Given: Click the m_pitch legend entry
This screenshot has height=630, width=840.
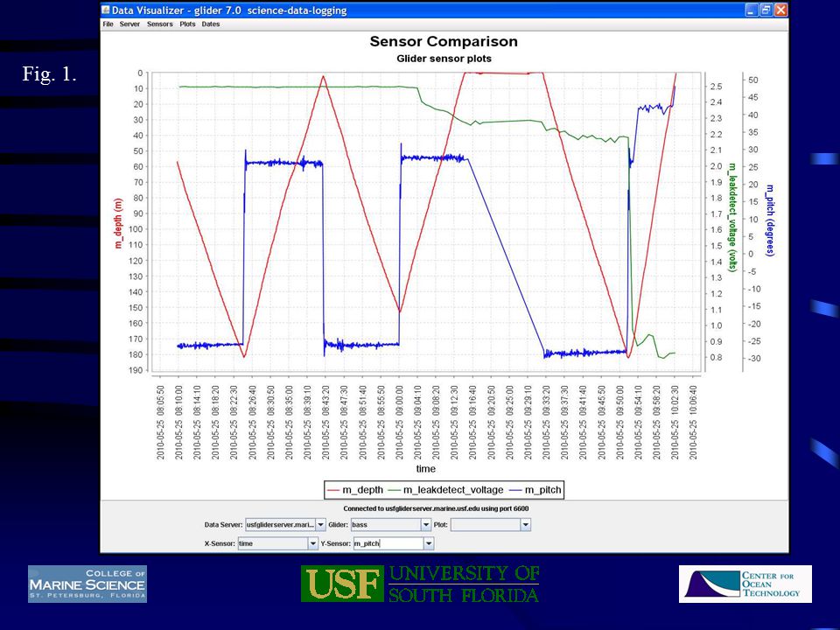Looking at the screenshot, I should [x=535, y=490].
